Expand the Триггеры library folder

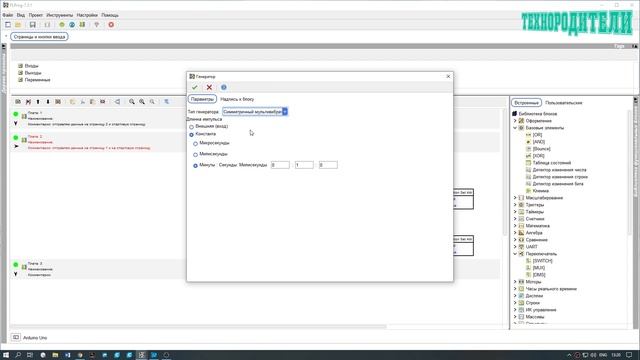[515, 204]
